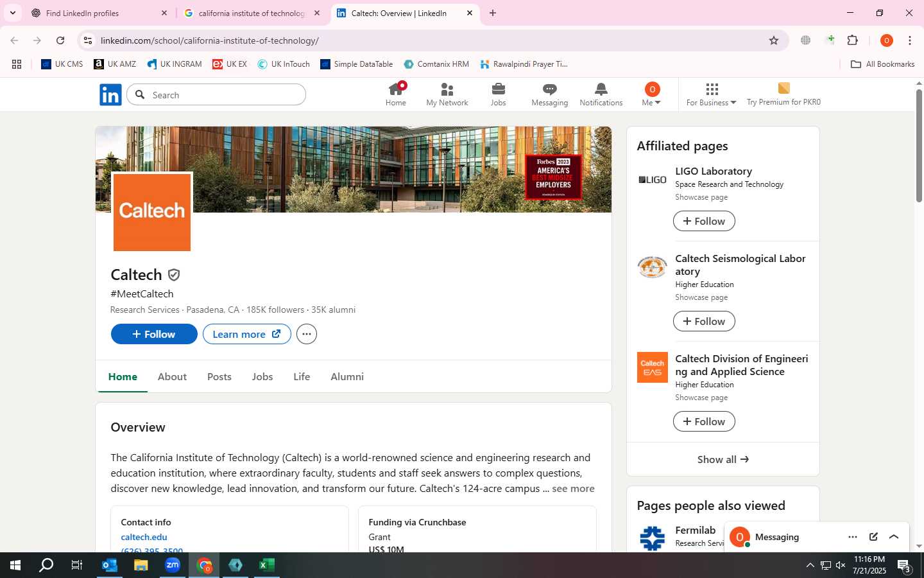924x578 pixels.
Task: Open the Me profile menu
Action: coord(651,94)
